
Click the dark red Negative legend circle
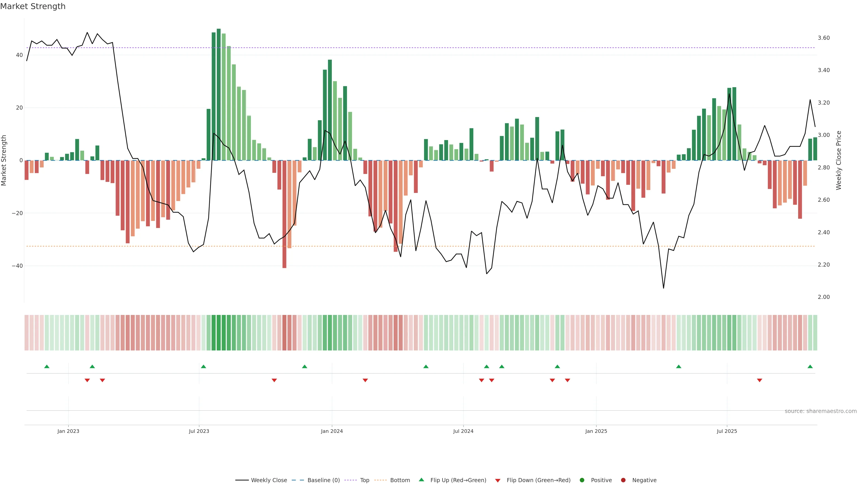pos(623,480)
